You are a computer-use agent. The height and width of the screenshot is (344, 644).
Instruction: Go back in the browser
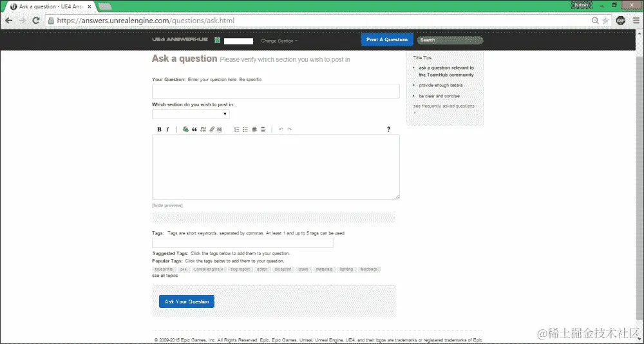[8, 21]
